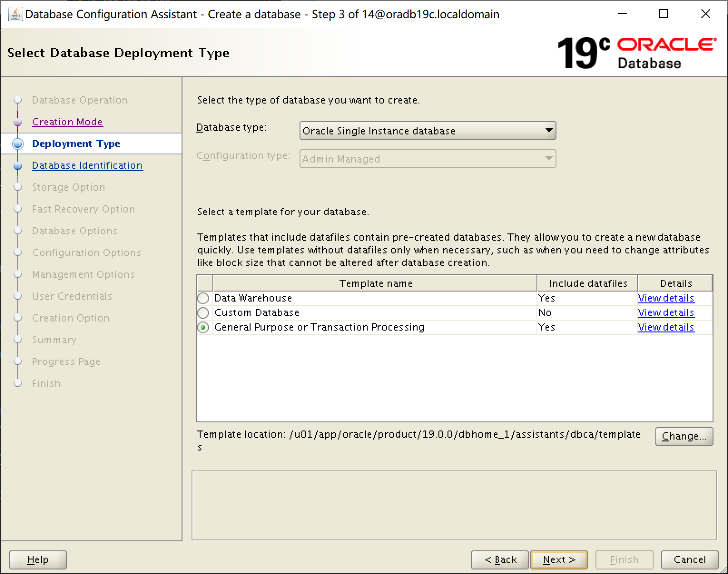Click the Database Options step label
The width and height of the screenshot is (728, 574).
coord(74,231)
